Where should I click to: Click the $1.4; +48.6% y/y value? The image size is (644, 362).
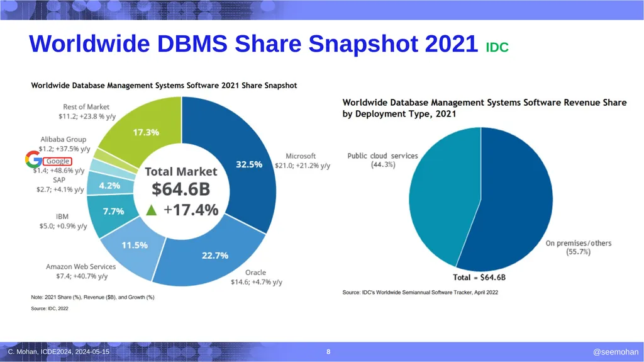[58, 171]
